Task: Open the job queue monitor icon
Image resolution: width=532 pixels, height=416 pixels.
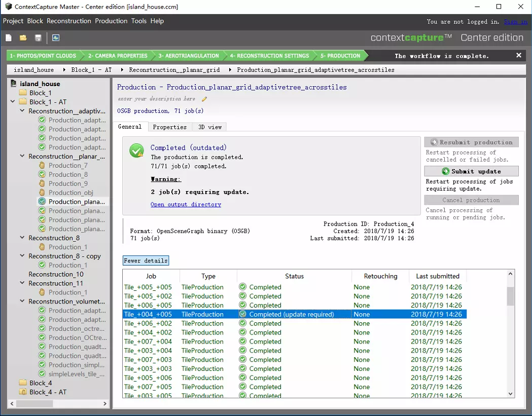Action: click(x=56, y=37)
